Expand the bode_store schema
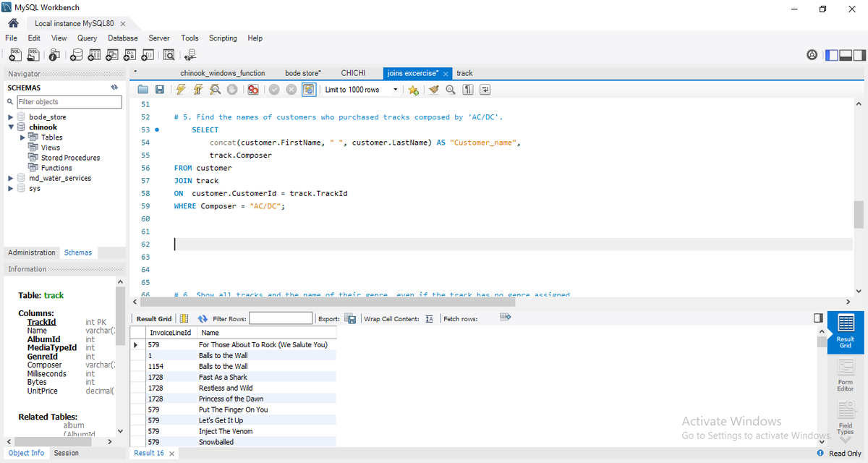This screenshot has width=868, height=463. pos(10,117)
